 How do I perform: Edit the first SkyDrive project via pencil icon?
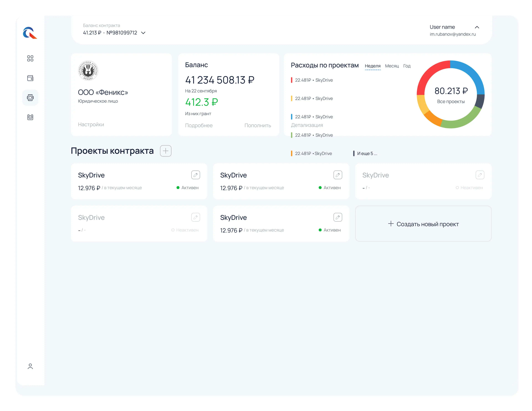[x=196, y=175]
